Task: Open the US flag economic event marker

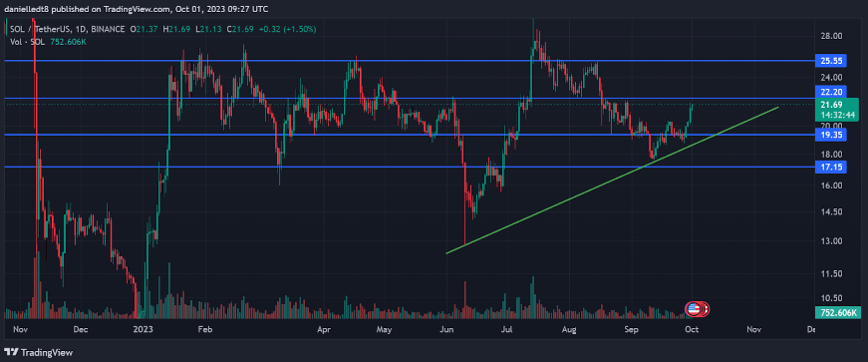Action: (x=693, y=309)
